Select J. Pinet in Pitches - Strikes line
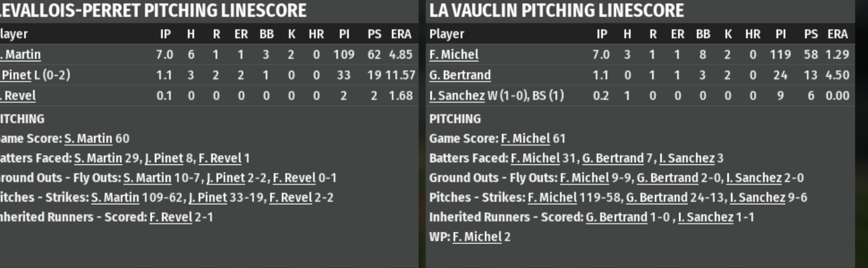 click(208, 198)
